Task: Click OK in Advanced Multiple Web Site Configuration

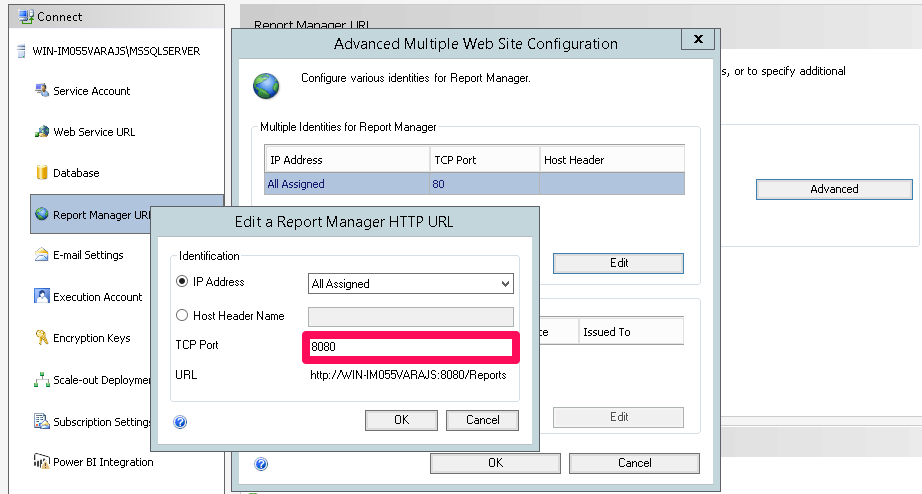Action: (x=495, y=463)
